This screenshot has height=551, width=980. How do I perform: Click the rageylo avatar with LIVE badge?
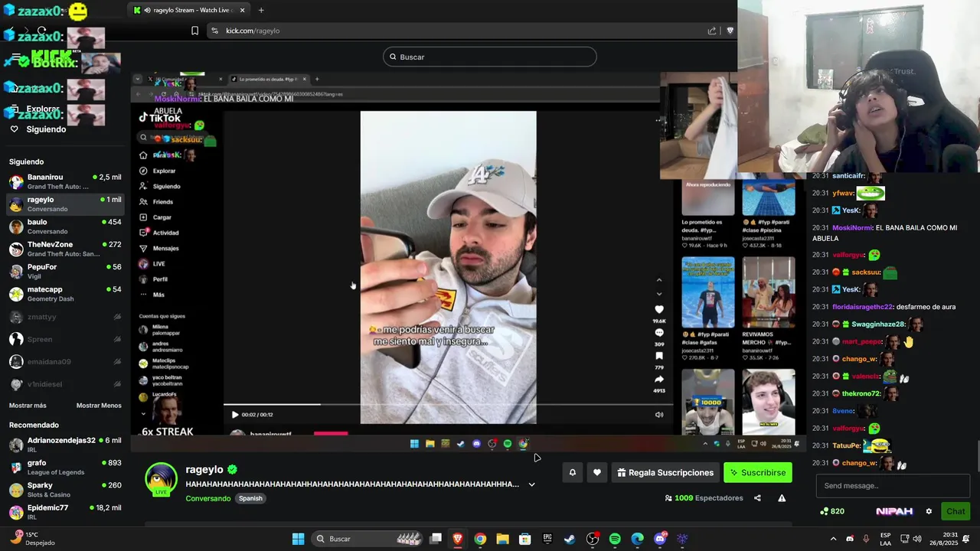[x=161, y=481]
